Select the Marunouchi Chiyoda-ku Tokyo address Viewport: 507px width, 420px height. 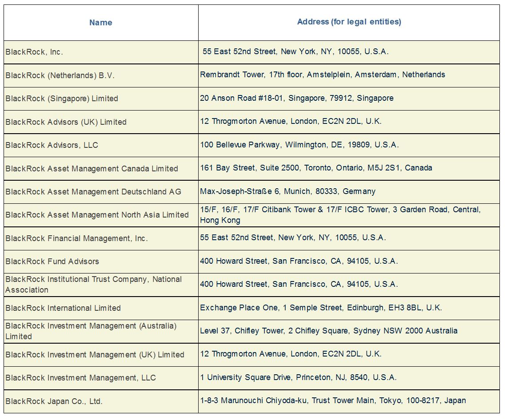point(349,401)
